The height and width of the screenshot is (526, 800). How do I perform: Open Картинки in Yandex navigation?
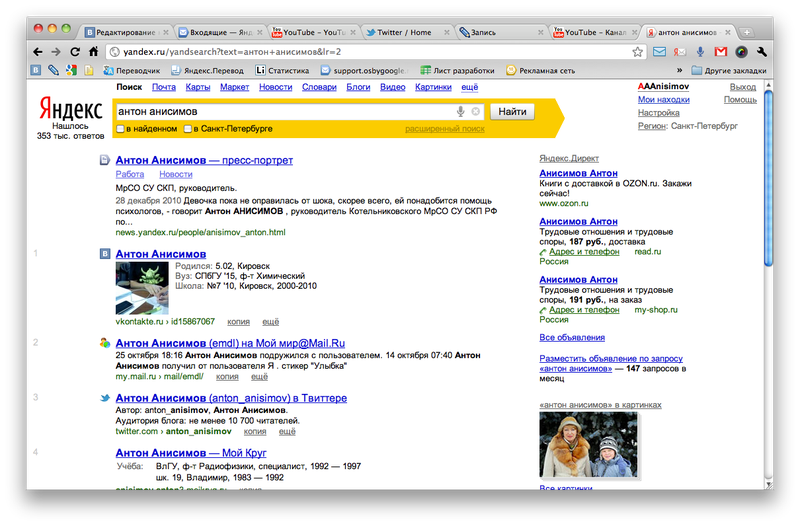433,87
